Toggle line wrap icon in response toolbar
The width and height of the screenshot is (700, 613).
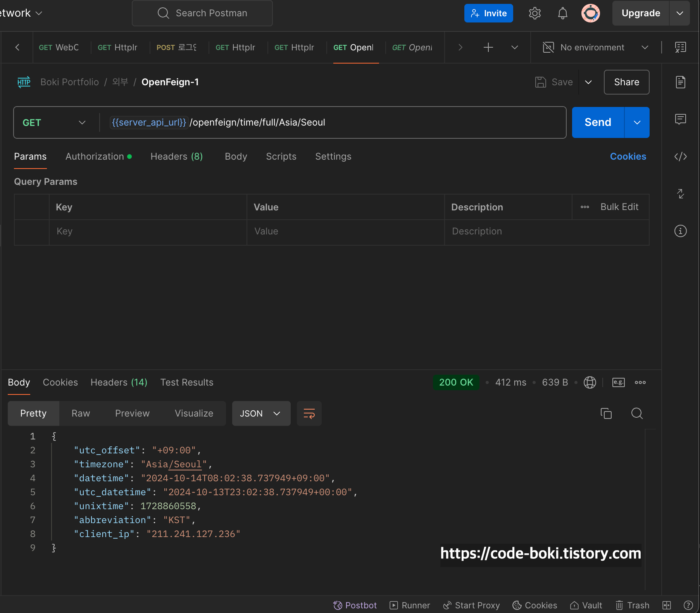(309, 413)
